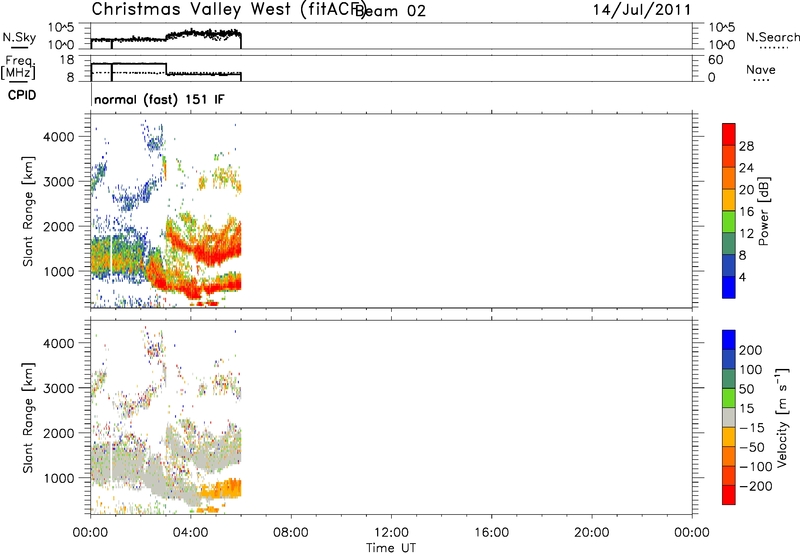Click the "-100" label on the velocity scale
This screenshot has height=554, width=800.
tap(755, 466)
